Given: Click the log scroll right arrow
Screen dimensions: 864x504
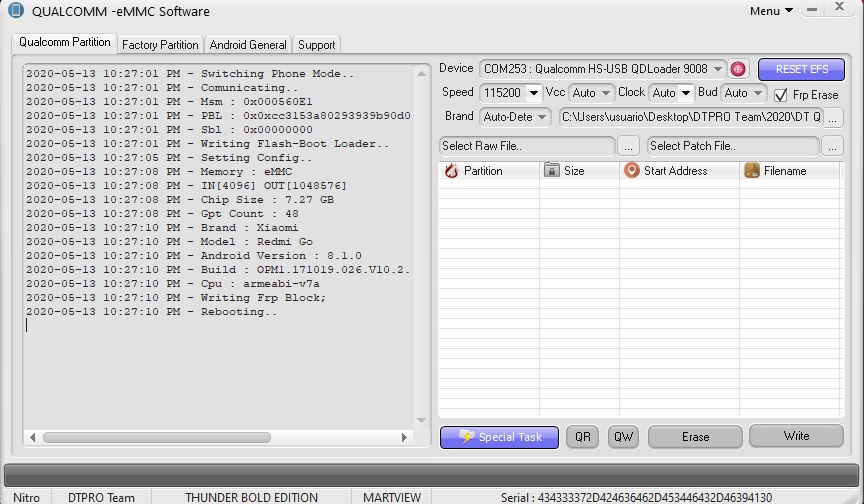Looking at the screenshot, I should [404, 437].
